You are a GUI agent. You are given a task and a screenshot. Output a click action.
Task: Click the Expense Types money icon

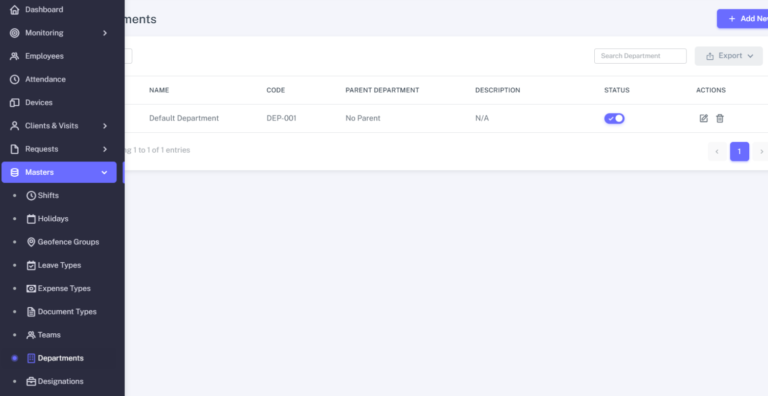tap(31, 289)
